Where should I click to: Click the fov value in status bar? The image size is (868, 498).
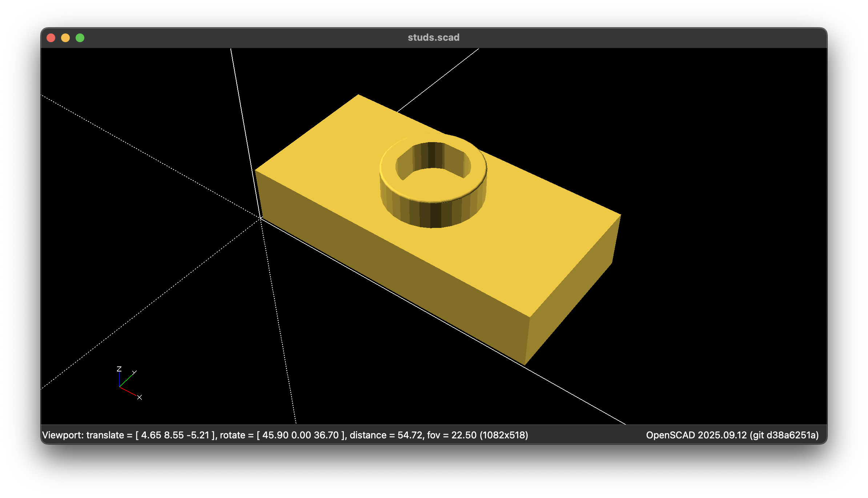[463, 435]
